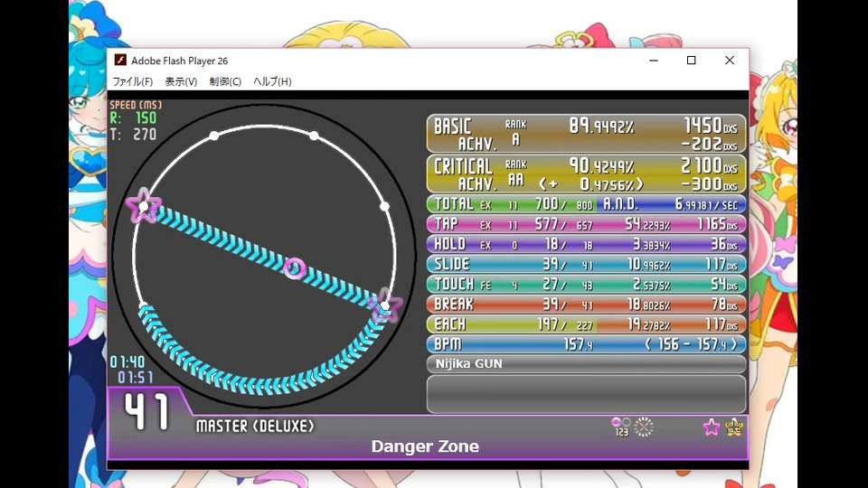Click the 1450 DXS score value

pyautogui.click(x=711, y=126)
